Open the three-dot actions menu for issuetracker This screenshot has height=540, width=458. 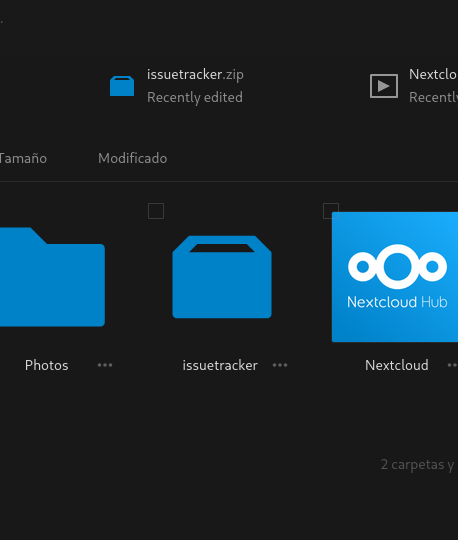click(x=280, y=365)
